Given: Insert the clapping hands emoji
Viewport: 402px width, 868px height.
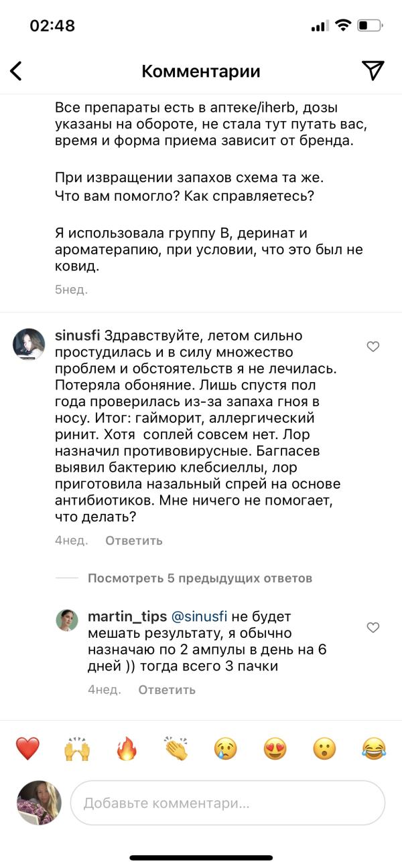Looking at the screenshot, I should (176, 748).
